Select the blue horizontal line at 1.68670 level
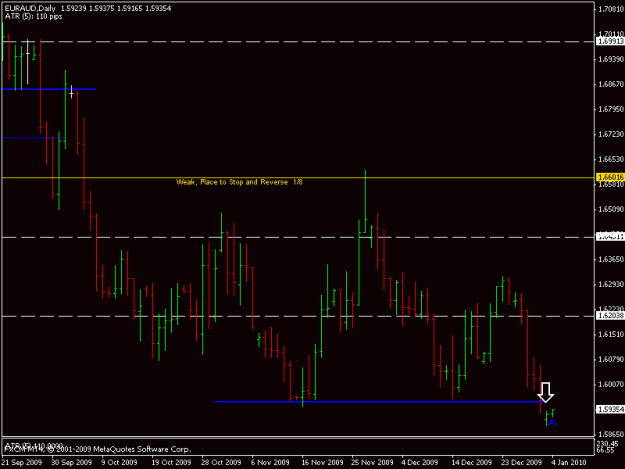Image resolution: width=625 pixels, height=469 pixels. click(49, 89)
